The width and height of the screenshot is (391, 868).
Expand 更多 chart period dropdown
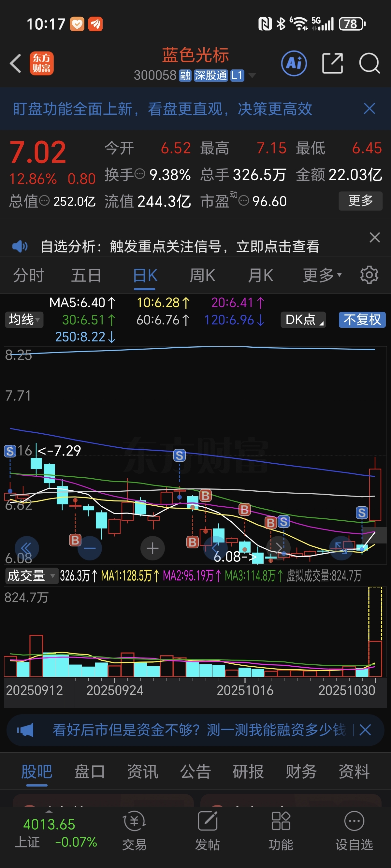click(x=322, y=275)
